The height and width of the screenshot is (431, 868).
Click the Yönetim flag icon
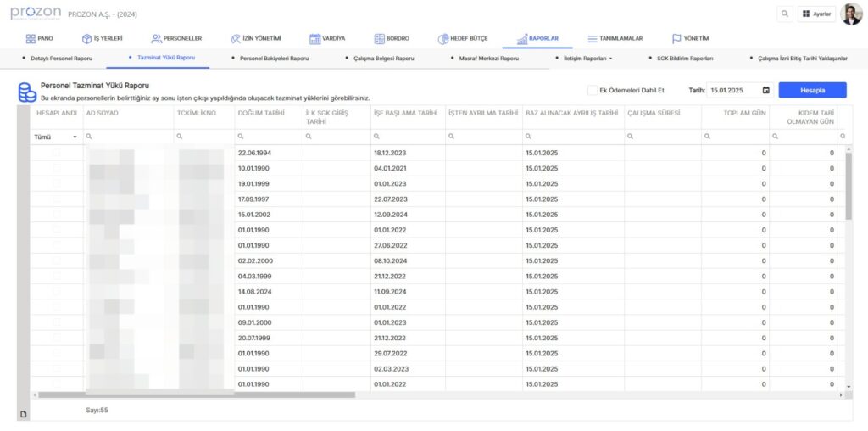(x=676, y=39)
